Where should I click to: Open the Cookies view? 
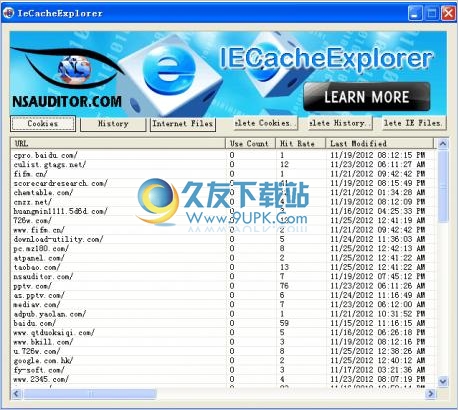43,124
